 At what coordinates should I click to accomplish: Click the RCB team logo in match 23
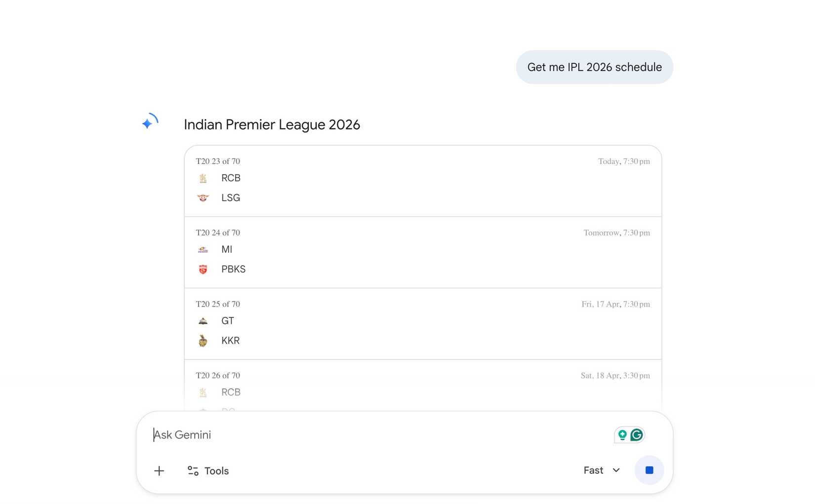203,178
